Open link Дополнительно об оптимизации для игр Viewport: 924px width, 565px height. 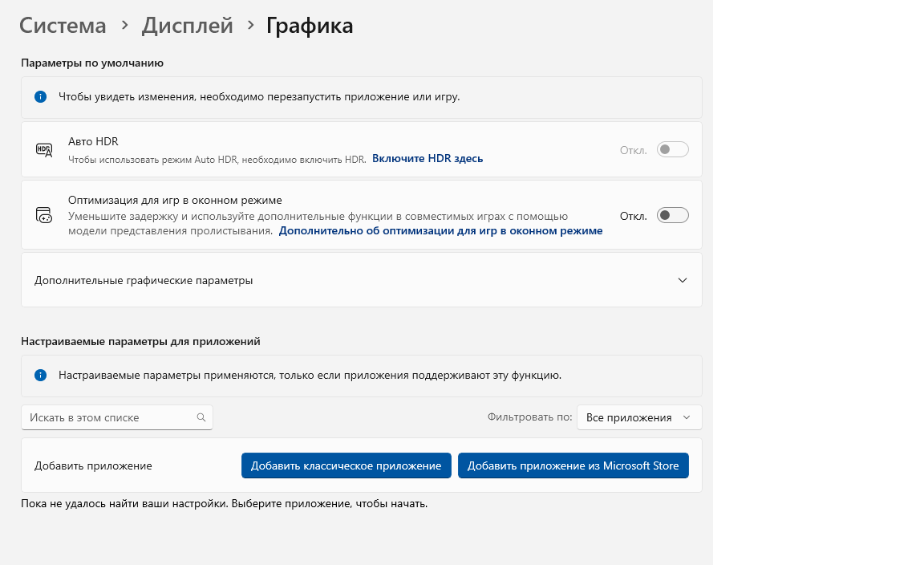[x=440, y=230]
